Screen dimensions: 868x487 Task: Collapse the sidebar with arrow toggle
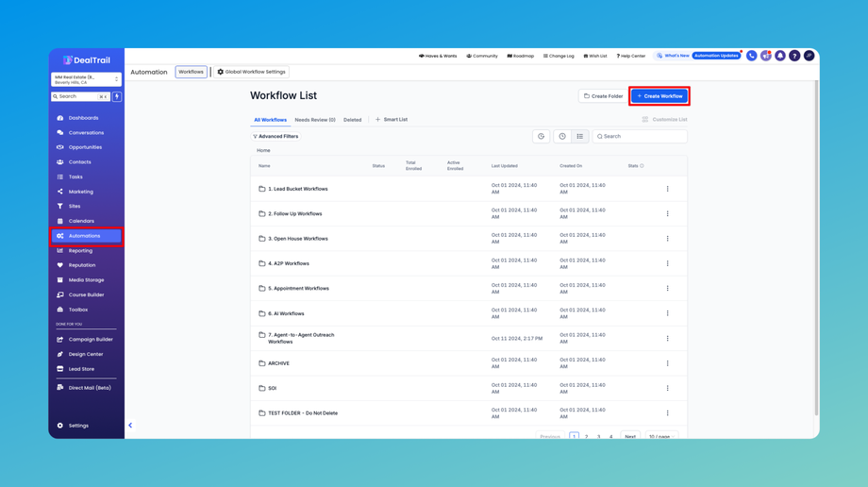(130, 426)
